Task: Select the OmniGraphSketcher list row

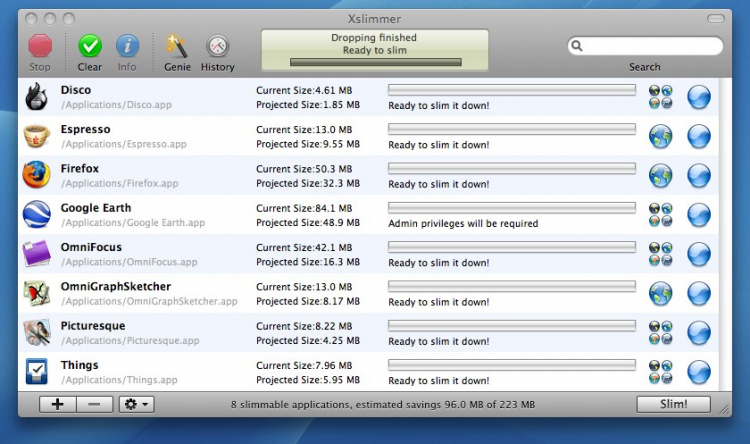Action: coord(368,293)
